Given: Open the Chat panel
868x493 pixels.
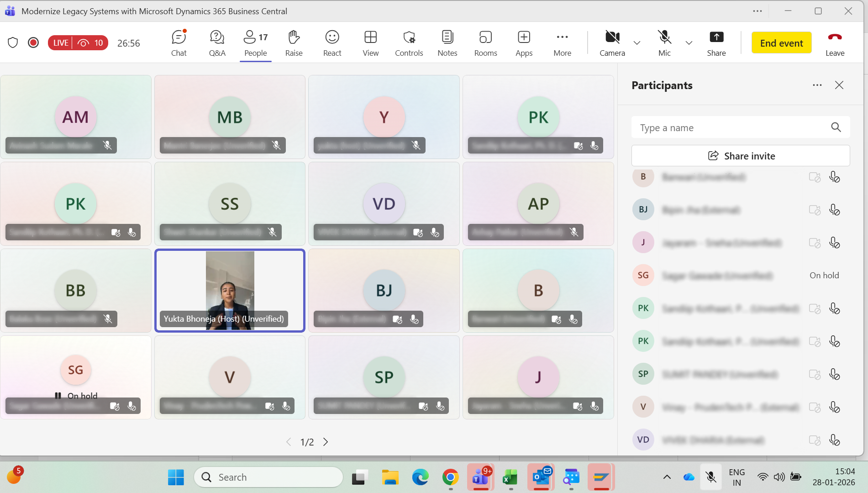Looking at the screenshot, I should tap(179, 42).
